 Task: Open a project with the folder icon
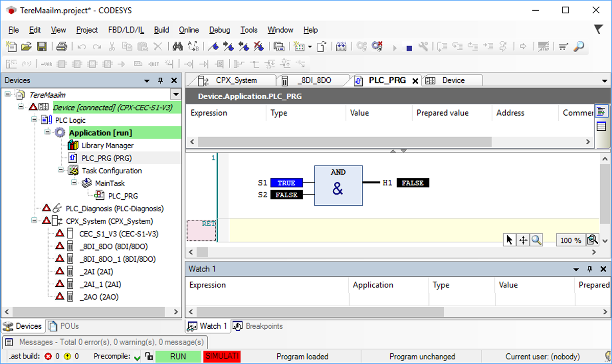click(x=26, y=47)
